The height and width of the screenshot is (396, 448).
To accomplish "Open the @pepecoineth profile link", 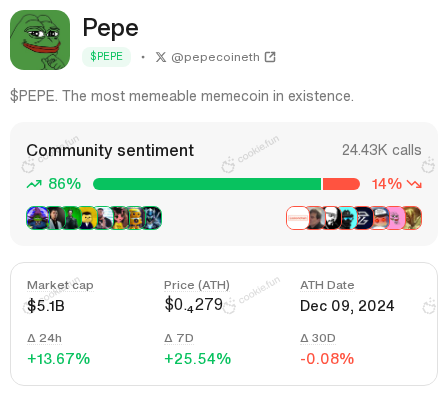I will [215, 57].
